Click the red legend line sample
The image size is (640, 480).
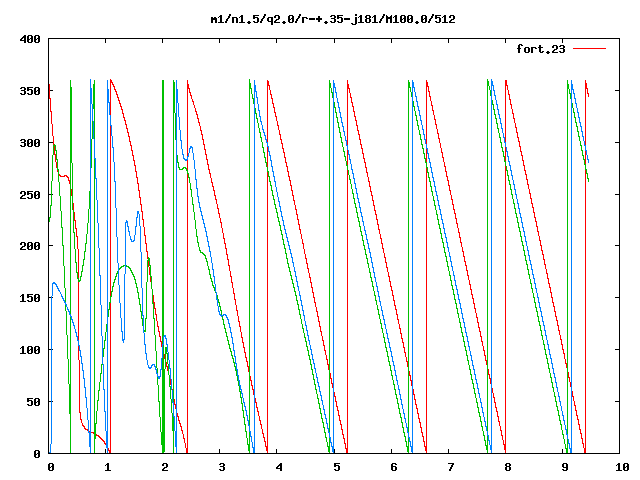(589, 49)
